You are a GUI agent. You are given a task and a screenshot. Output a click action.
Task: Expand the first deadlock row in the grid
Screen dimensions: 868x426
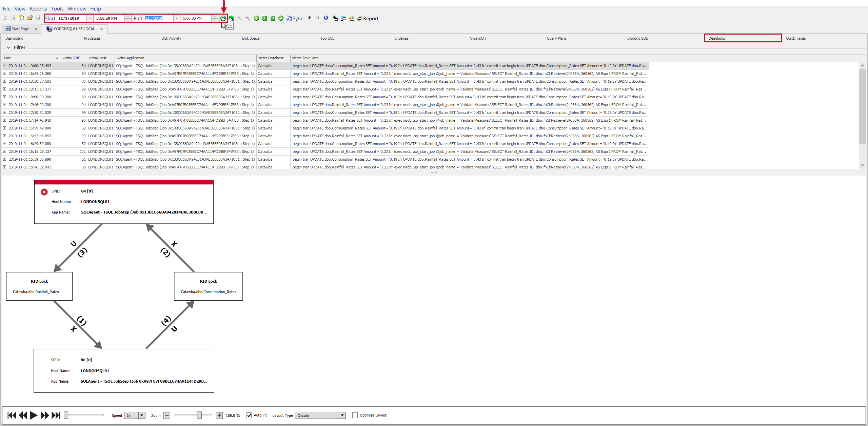pyautogui.click(x=5, y=65)
